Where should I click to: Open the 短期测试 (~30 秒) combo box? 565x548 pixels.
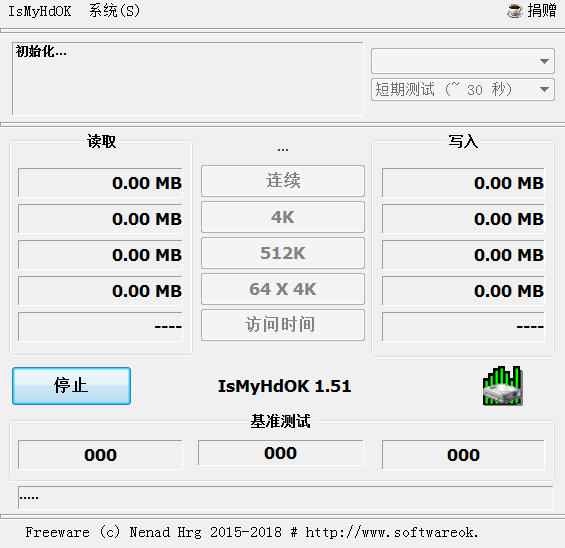pos(463,90)
